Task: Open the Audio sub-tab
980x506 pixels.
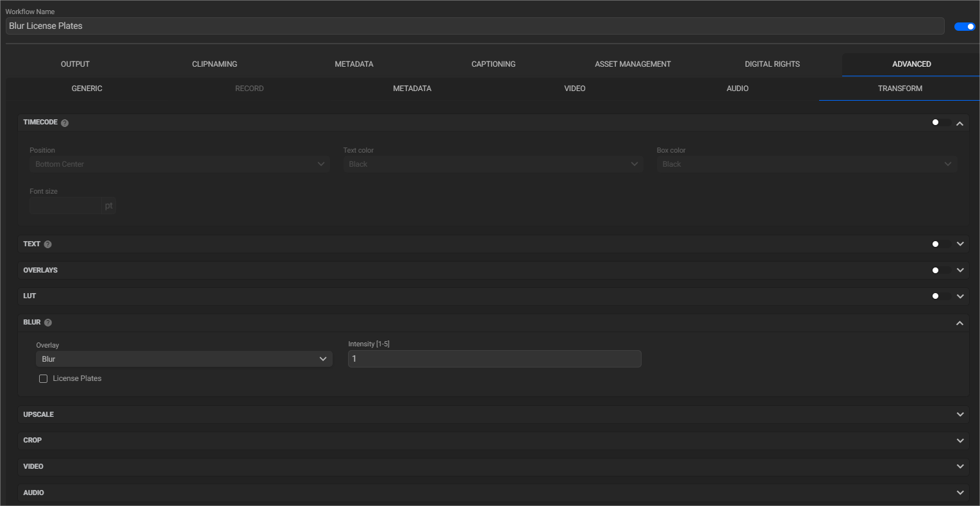Action: pos(738,89)
